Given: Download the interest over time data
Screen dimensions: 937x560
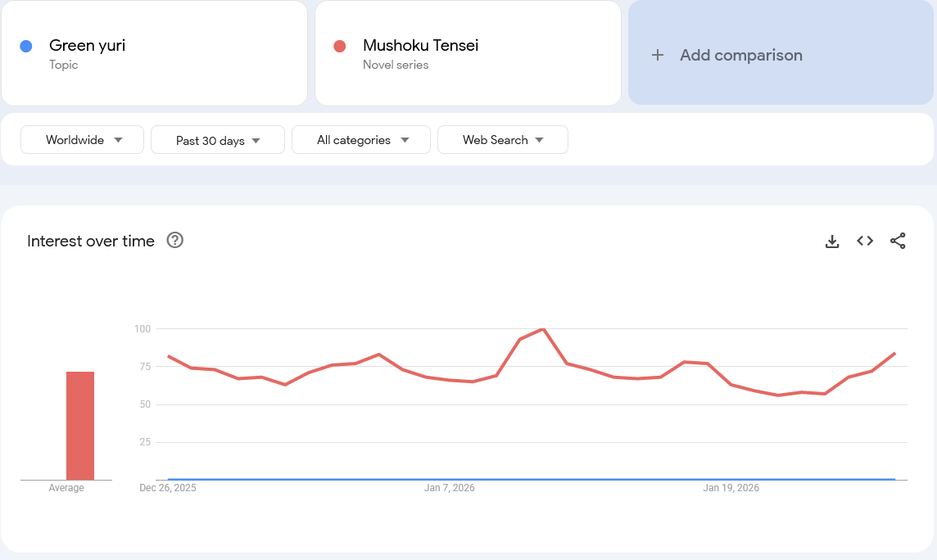Looking at the screenshot, I should [x=832, y=242].
